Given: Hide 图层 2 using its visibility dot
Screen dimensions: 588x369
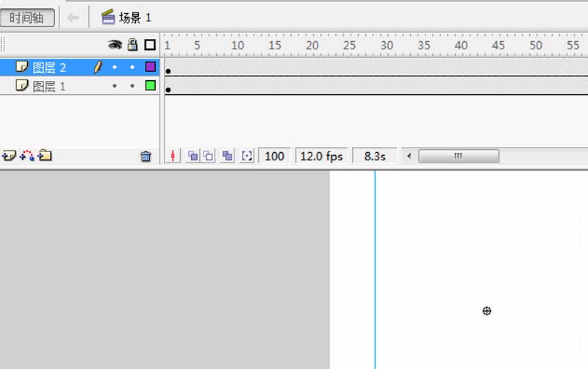Looking at the screenshot, I should coord(115,67).
